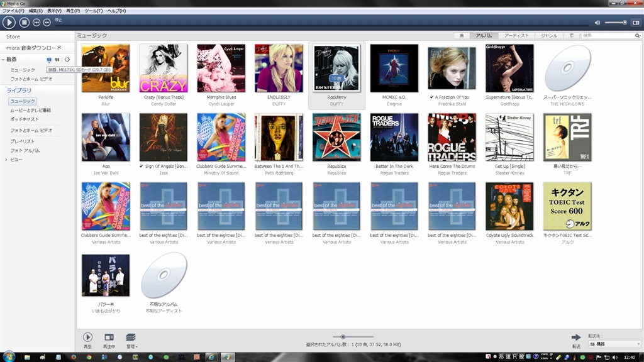Select Get Up [Single] by Sleater-Kinney
The image size is (644, 362).
pyautogui.click(x=509, y=137)
